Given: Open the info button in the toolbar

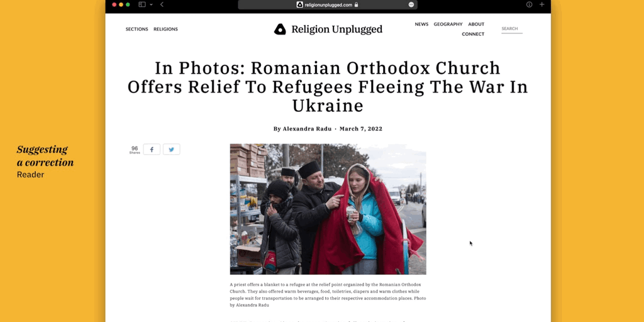Looking at the screenshot, I should (529, 4).
